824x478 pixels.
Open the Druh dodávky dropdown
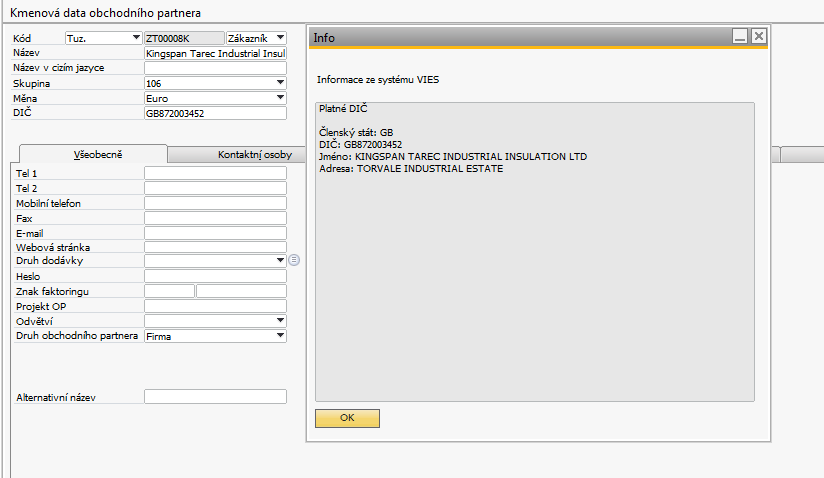point(280,260)
